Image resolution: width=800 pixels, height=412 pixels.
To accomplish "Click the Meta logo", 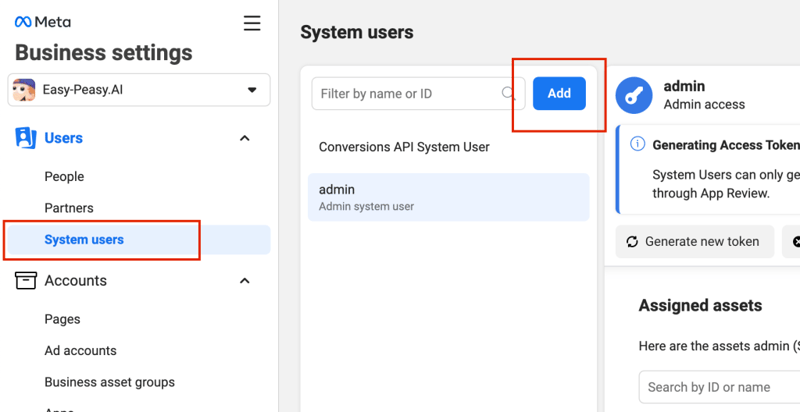I will tap(42, 22).
